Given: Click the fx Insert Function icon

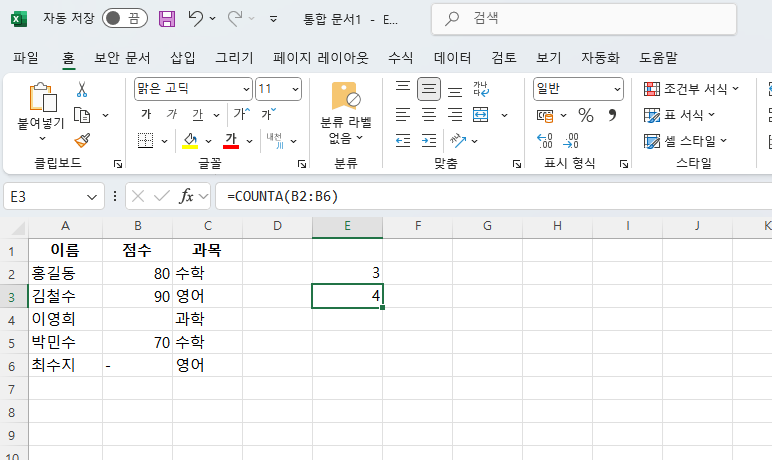Looking at the screenshot, I should (x=186, y=196).
